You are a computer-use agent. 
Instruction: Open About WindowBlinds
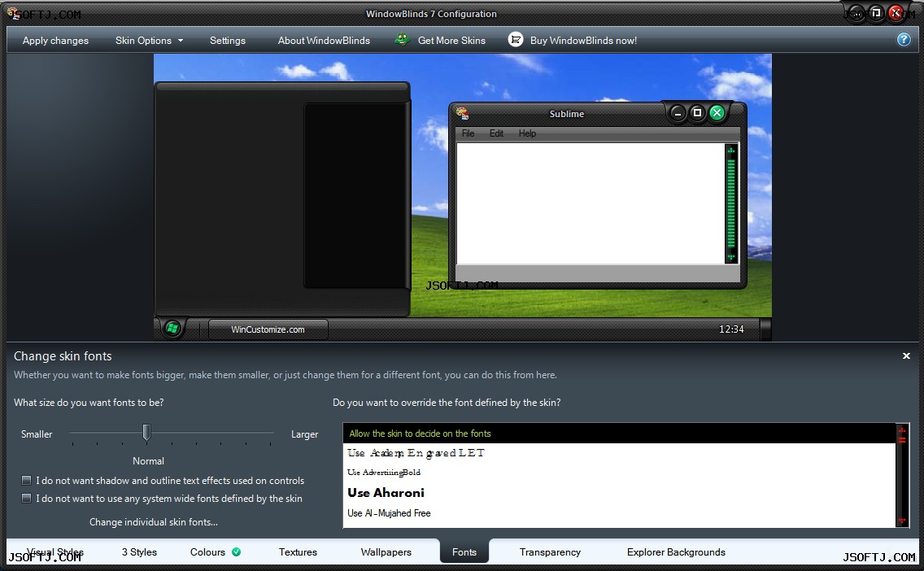point(324,40)
